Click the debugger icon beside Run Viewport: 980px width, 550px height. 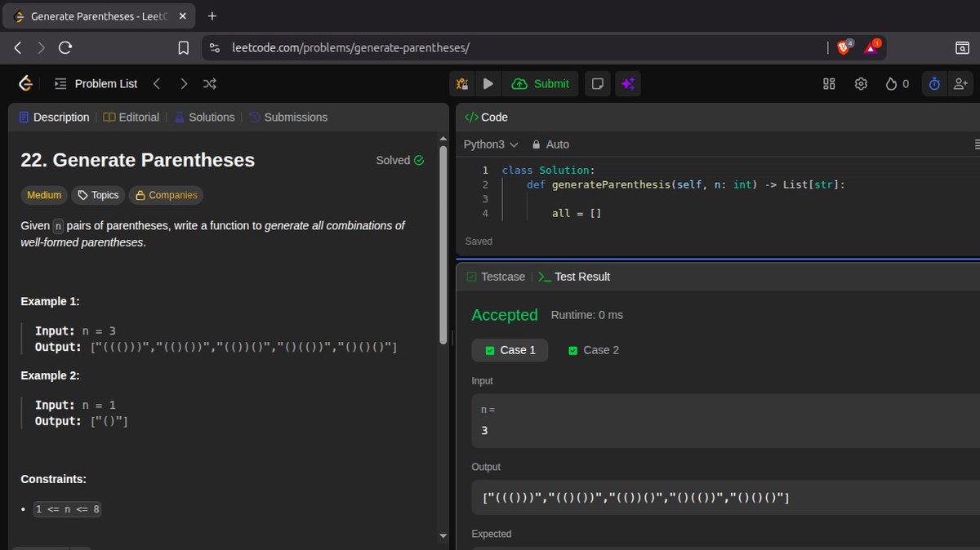462,83
